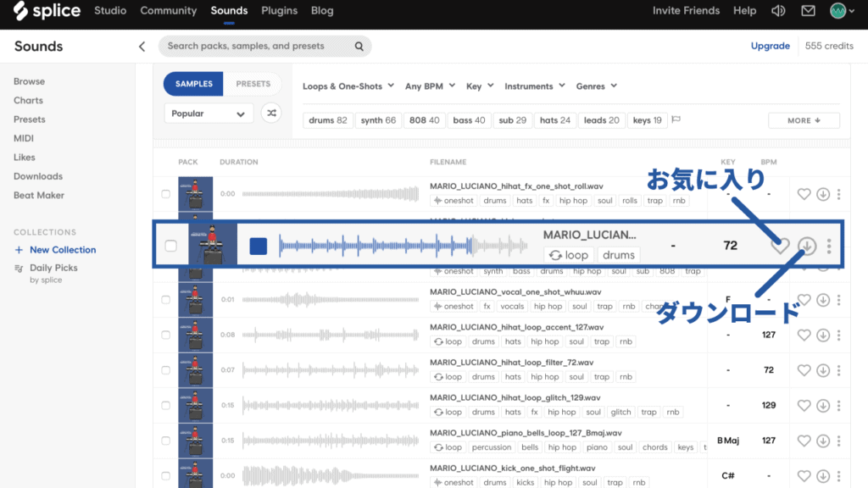Toggle the heart on piano_bells_loop_127_Bmaj
The height and width of the screenshot is (488, 868).
pos(803,441)
